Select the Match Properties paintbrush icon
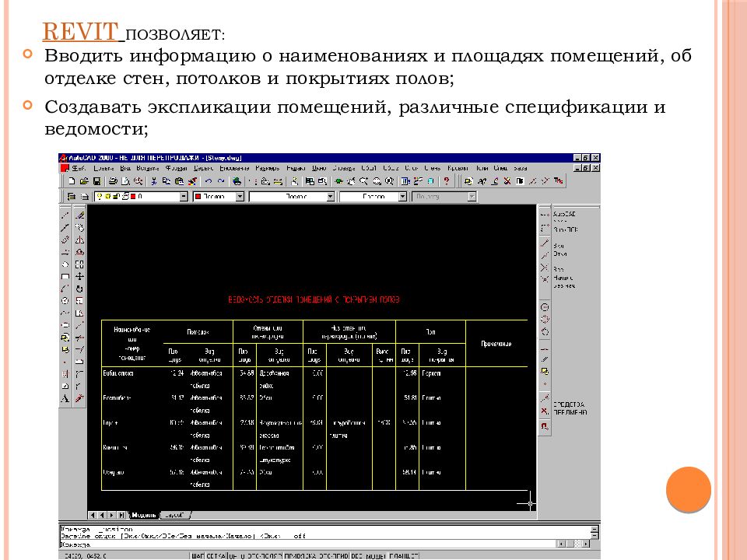 pos(192,181)
